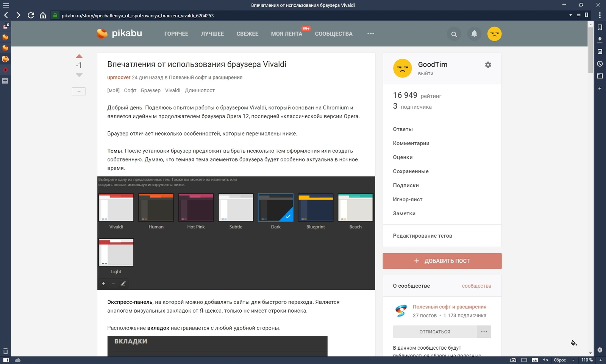
Task: Open the History panel clock icon
Action: (600, 64)
